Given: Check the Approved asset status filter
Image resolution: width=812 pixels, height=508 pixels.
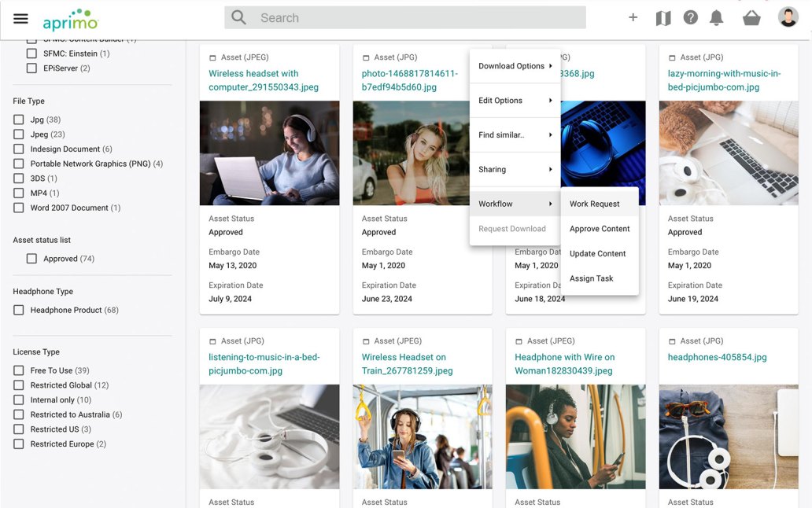Looking at the screenshot, I should click(x=31, y=258).
